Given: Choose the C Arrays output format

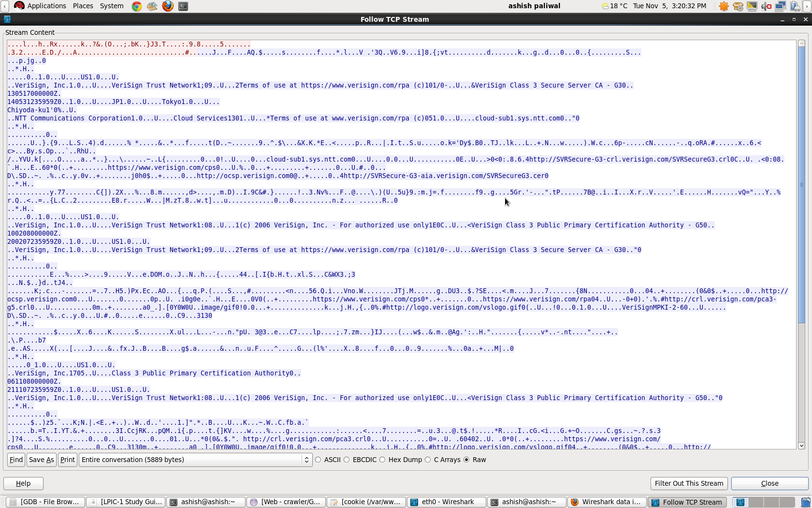Looking at the screenshot, I should point(442,460).
